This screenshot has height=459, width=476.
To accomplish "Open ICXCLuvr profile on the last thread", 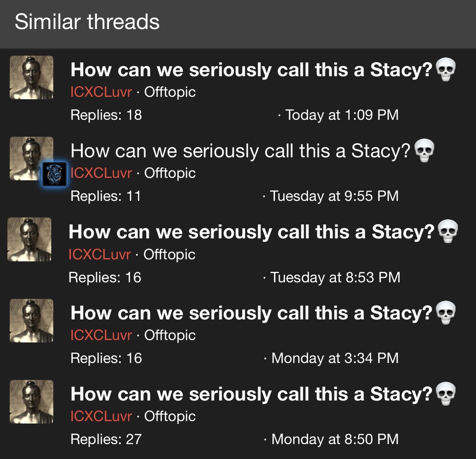I will pyautogui.click(x=101, y=416).
